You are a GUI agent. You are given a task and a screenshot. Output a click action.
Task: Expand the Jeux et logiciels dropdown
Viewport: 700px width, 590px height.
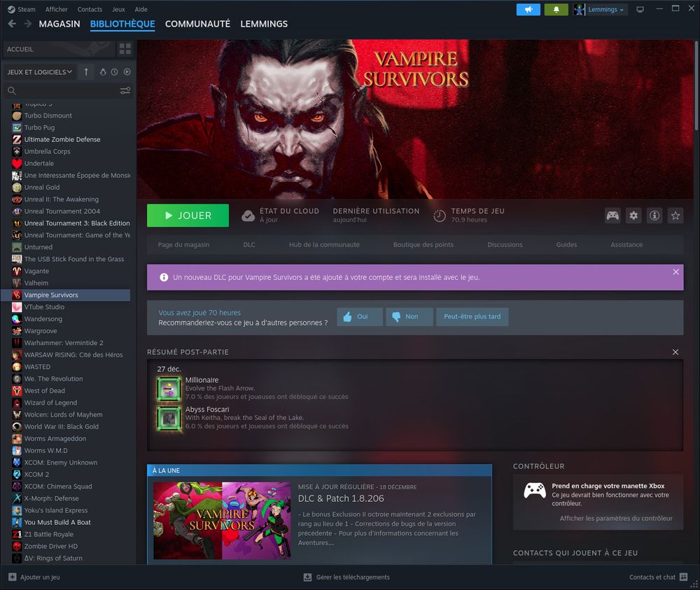tap(39, 72)
